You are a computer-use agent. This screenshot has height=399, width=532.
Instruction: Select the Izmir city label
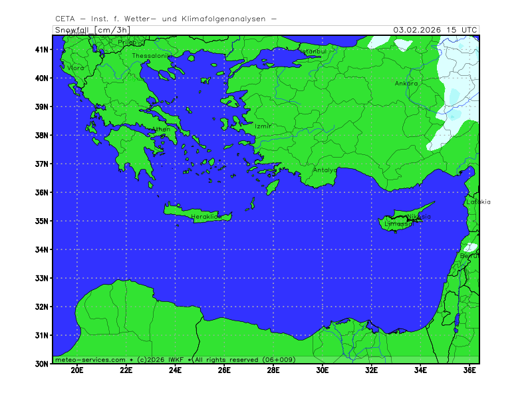(263, 126)
